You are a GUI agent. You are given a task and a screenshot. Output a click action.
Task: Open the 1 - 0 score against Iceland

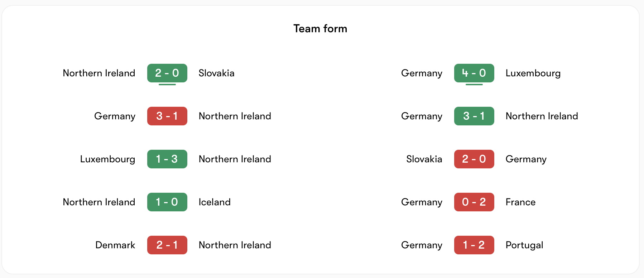[x=167, y=202]
